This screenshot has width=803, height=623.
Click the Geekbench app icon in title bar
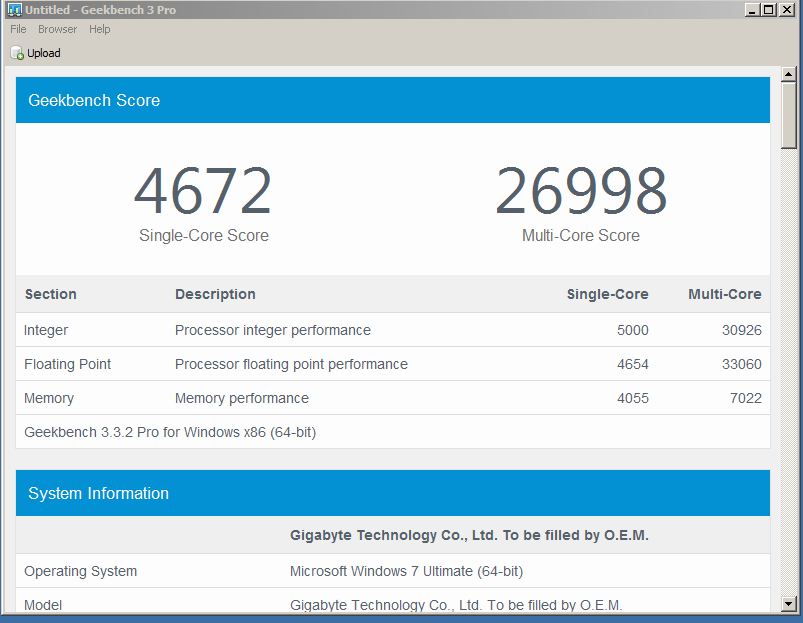(15, 10)
